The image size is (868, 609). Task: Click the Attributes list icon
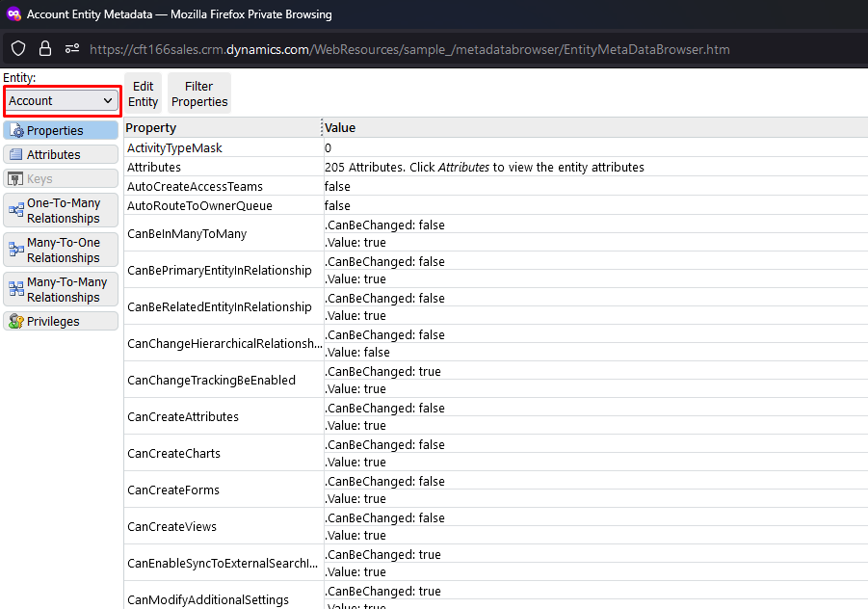click(15, 154)
